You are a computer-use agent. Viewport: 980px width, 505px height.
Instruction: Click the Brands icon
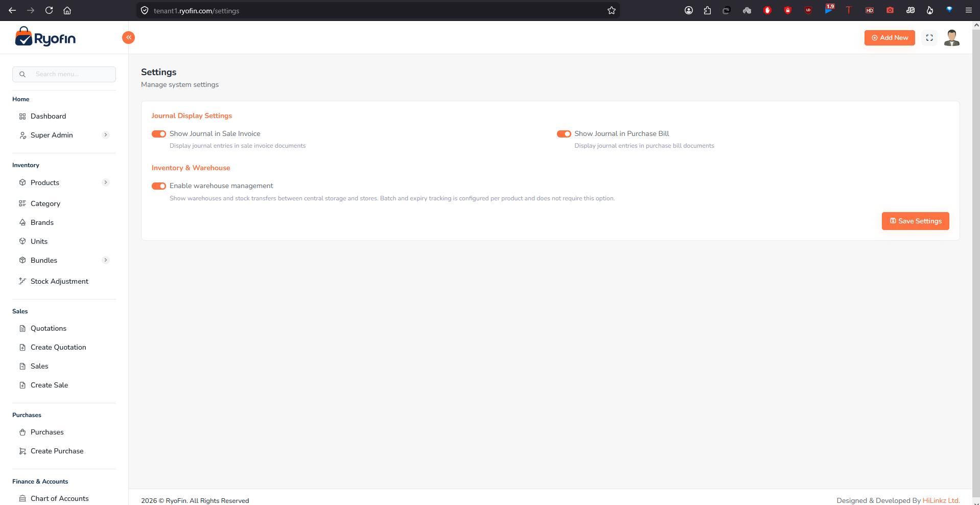(22, 222)
